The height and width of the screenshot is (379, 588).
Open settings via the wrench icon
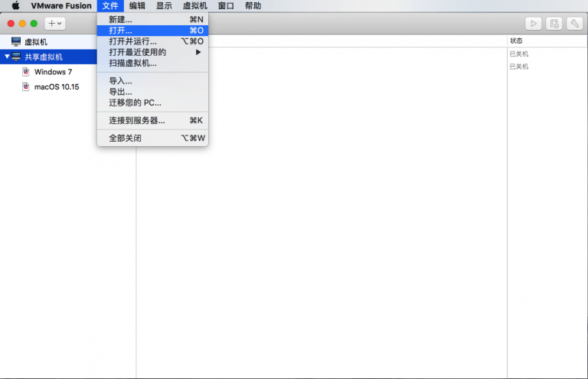click(574, 24)
